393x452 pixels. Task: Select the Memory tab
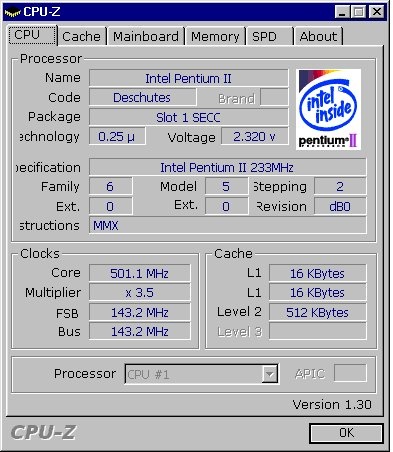215,36
